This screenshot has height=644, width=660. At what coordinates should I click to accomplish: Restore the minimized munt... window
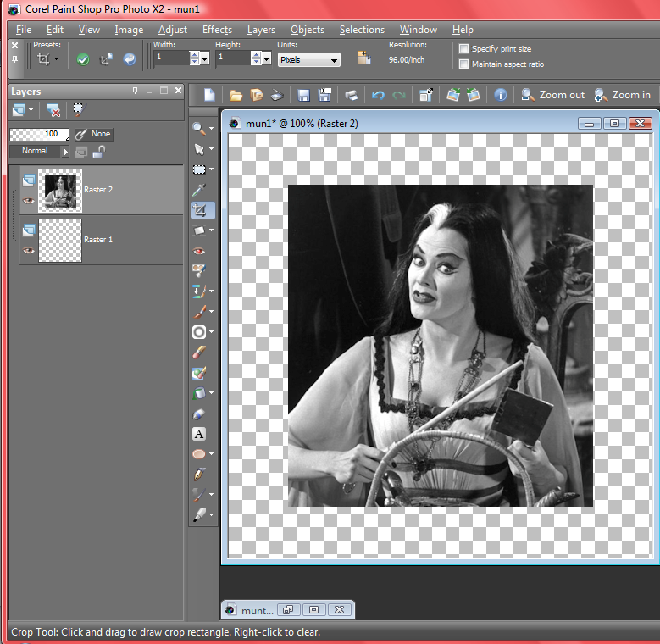pos(287,610)
